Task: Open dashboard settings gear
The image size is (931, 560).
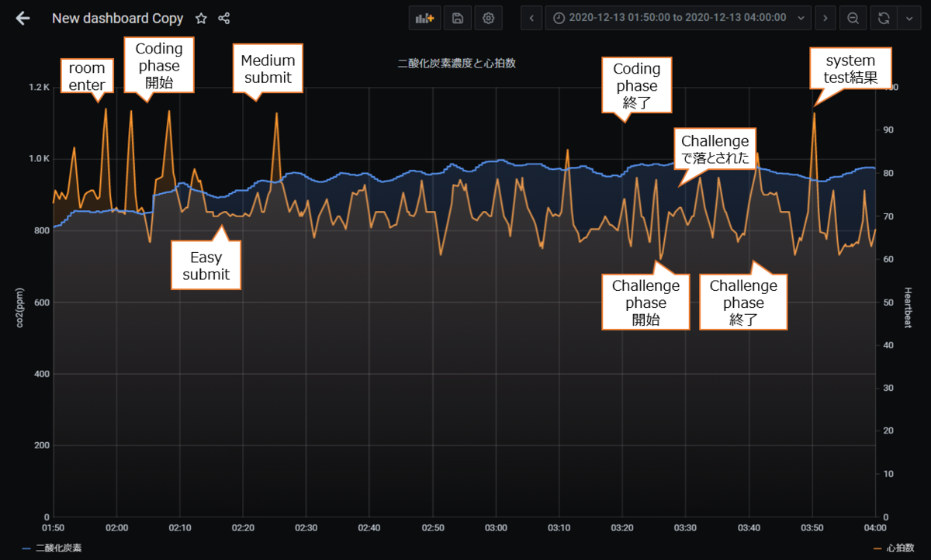Action: point(488,18)
